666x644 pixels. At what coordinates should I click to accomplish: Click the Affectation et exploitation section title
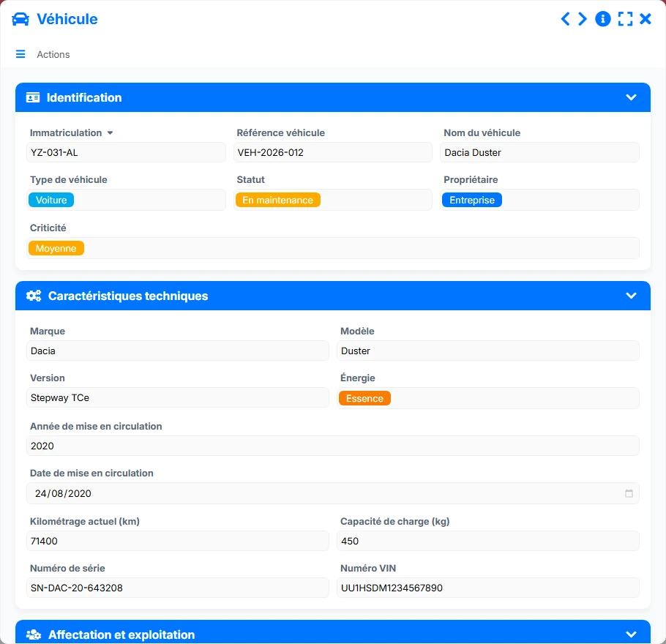click(121, 634)
